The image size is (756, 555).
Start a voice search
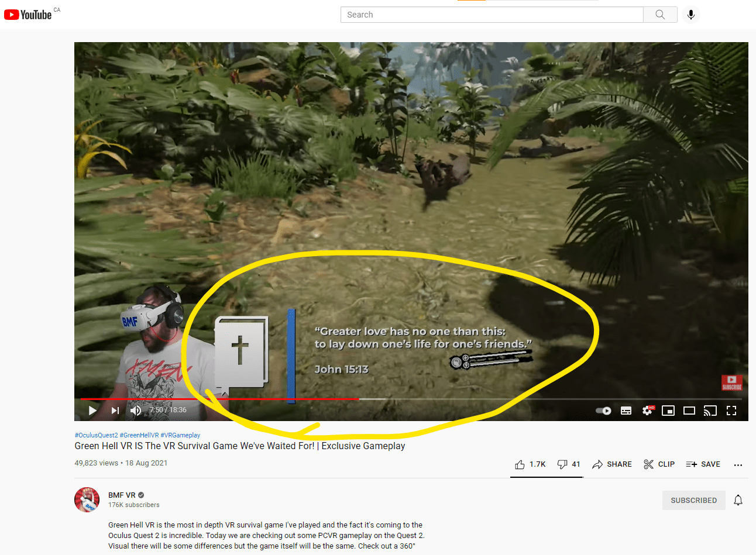pos(691,15)
